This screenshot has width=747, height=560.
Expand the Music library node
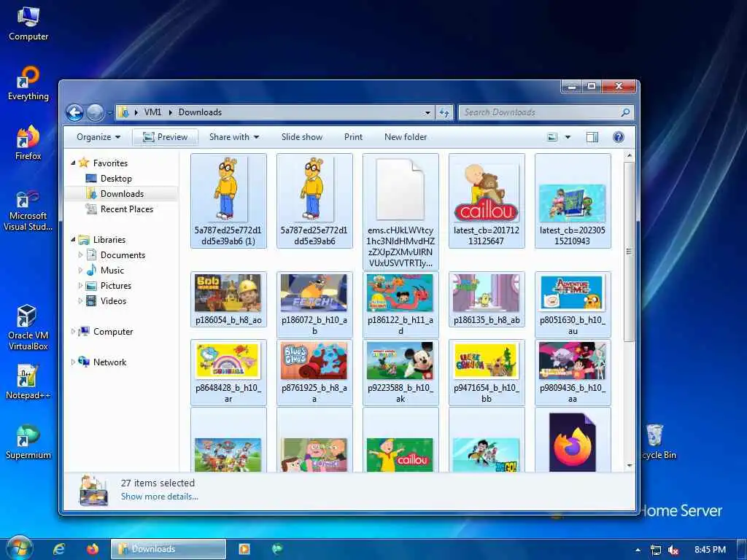(x=80, y=271)
